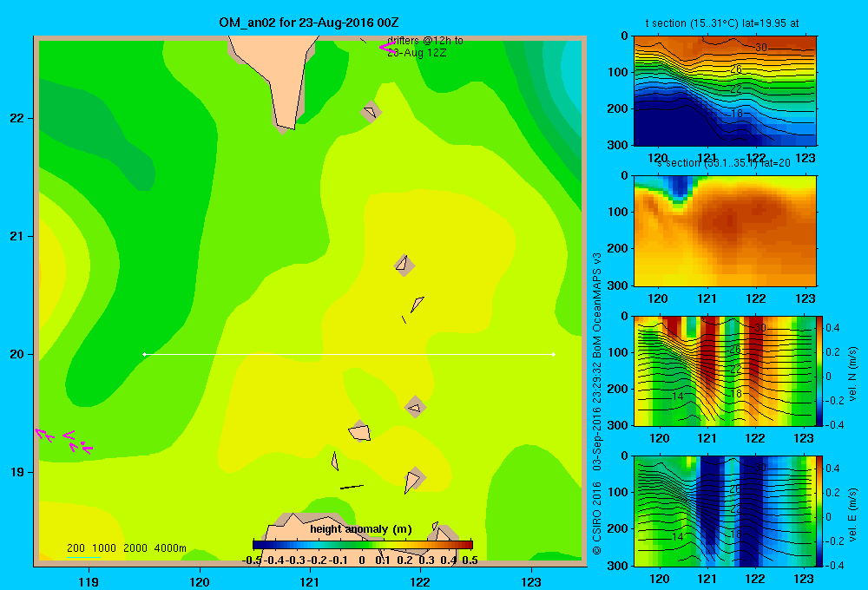This screenshot has width=868, height=590.
Task: Click the depth label "300" of the salinity section
Action: [618, 285]
